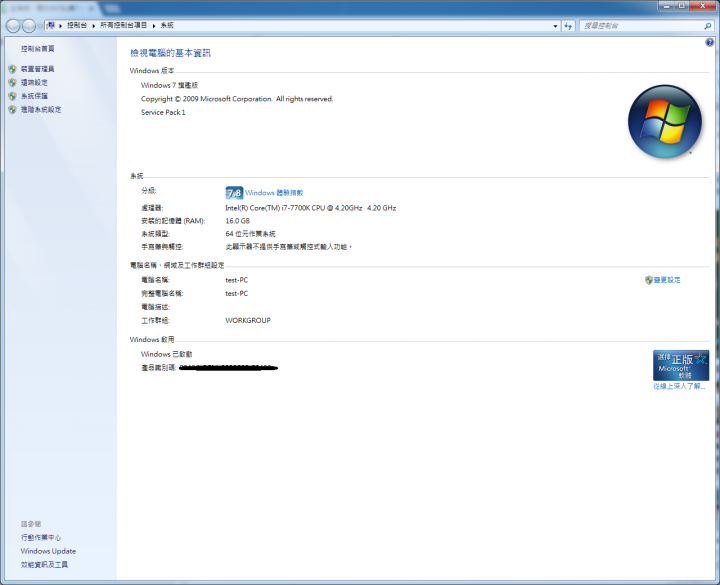Image resolution: width=720 pixels, height=585 pixels.
Task: Refresh the page with the refresh button
Action: [x=568, y=26]
